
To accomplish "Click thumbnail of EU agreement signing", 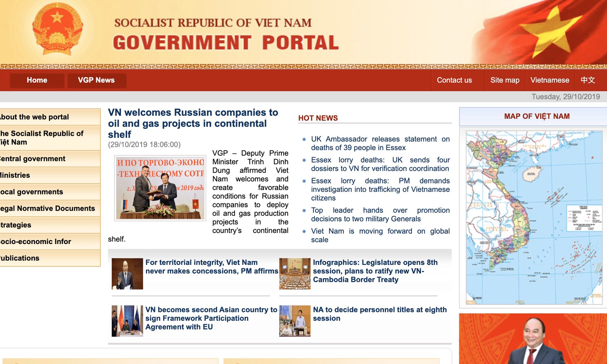I will [127, 321].
